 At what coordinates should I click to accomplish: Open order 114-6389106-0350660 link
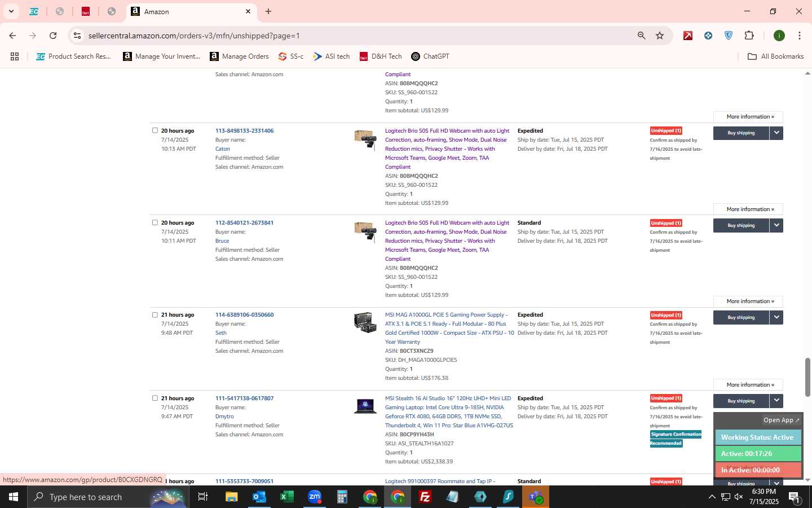click(x=244, y=315)
